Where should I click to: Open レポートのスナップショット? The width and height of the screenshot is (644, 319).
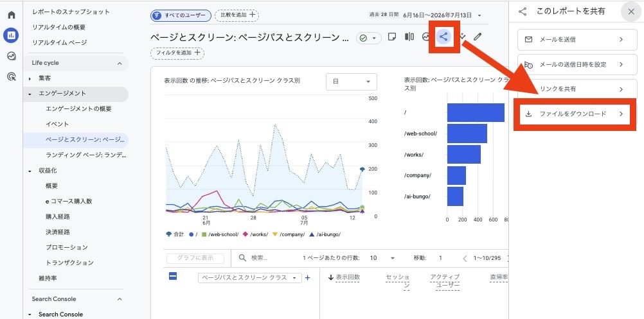(x=71, y=12)
